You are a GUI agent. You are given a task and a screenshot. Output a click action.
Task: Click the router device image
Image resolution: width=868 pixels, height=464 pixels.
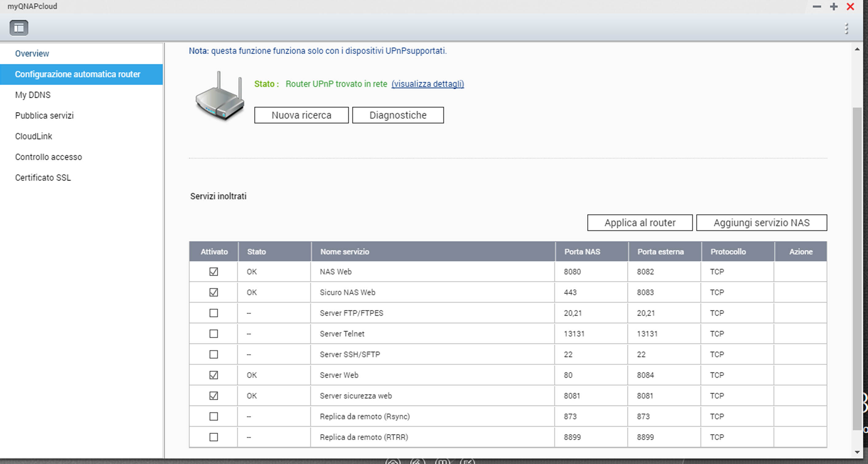tap(220, 97)
